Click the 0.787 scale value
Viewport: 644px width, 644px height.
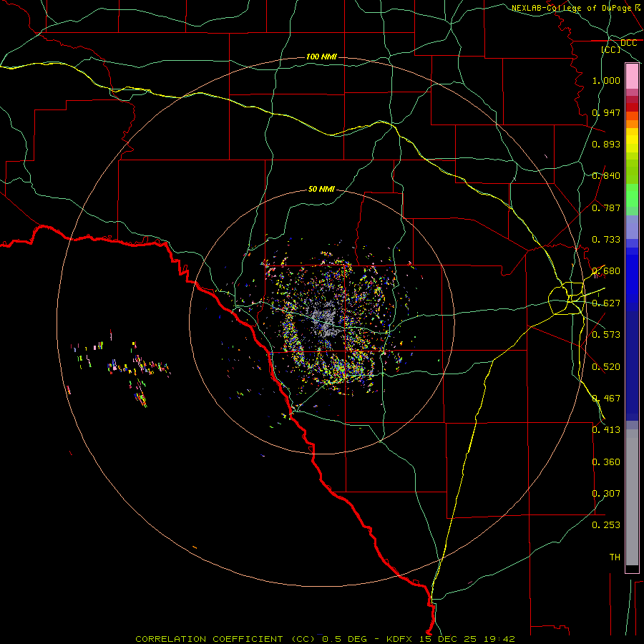[x=606, y=208]
